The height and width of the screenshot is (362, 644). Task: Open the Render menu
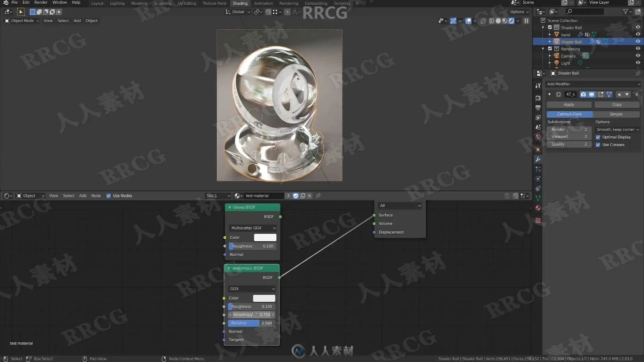pos(41,3)
